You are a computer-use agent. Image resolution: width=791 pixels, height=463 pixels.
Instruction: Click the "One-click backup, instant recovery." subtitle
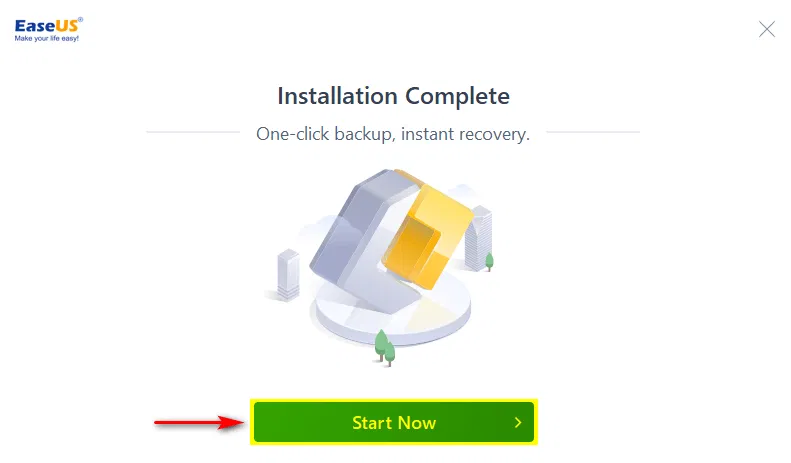(393, 134)
